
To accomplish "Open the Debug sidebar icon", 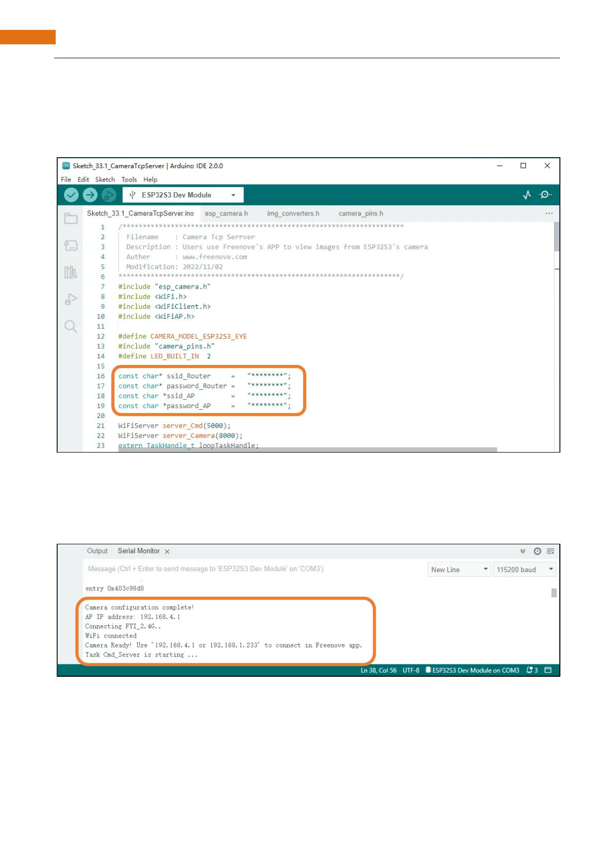I will tap(71, 299).
